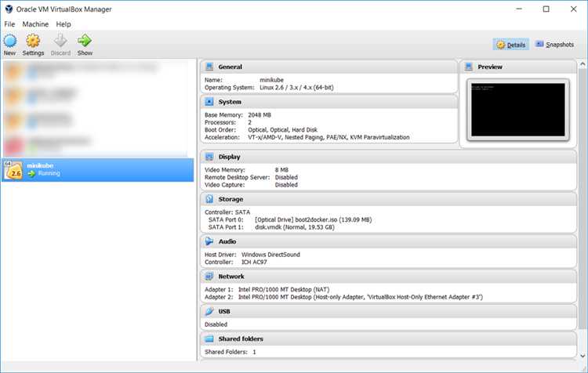This screenshot has height=373, width=588.
Task: Click the scroll up arrow of details pane
Action: pyautogui.click(x=583, y=64)
